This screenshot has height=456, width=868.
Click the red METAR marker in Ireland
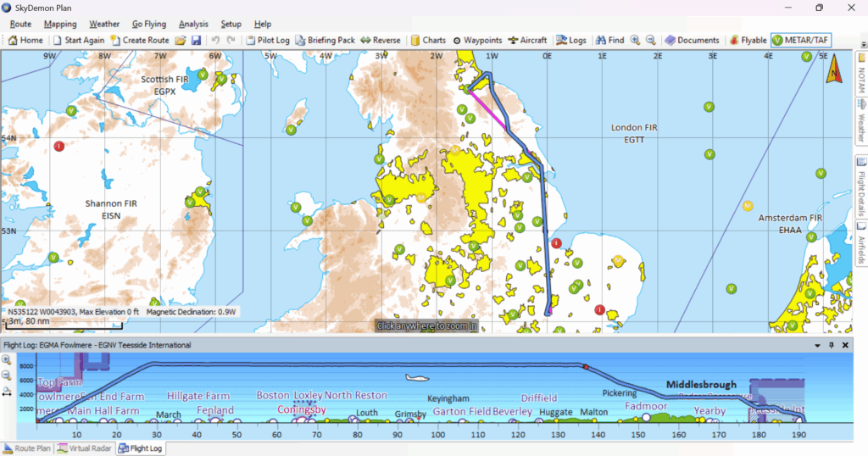click(58, 146)
